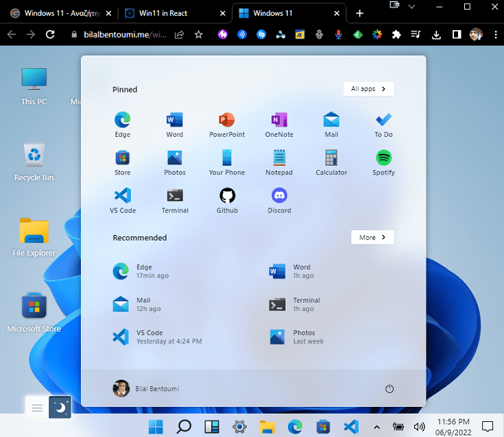Screen dimensions: 504x437
Task: Switch to the Win11 in React tab
Action: (175, 13)
